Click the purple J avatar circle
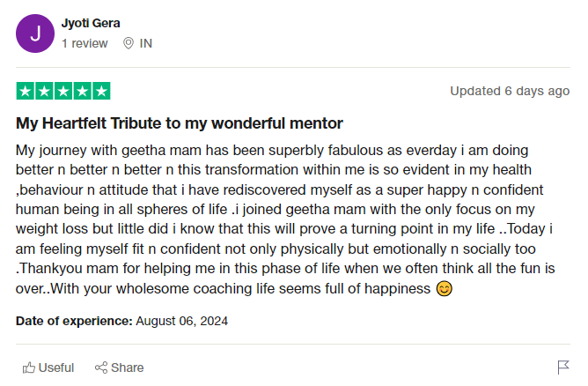The width and height of the screenshot is (588, 386). tap(35, 33)
